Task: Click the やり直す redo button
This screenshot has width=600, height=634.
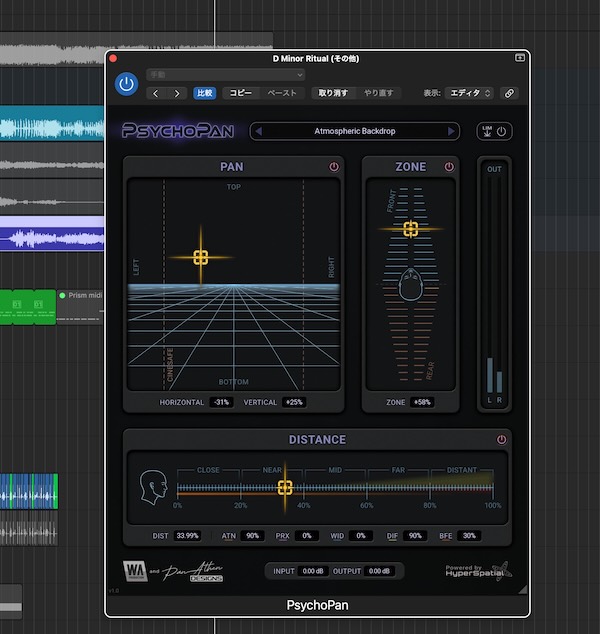Action: pos(378,93)
